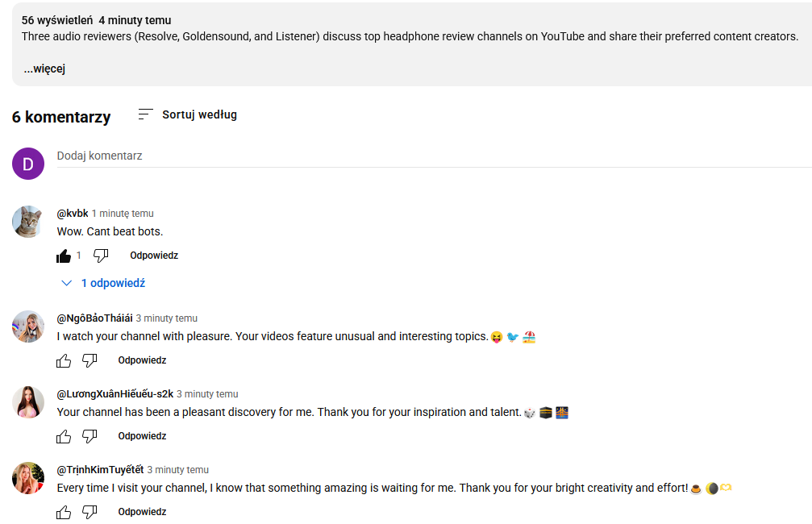Dislike the @kvbk comment
This screenshot has height=524, width=812.
(x=101, y=256)
